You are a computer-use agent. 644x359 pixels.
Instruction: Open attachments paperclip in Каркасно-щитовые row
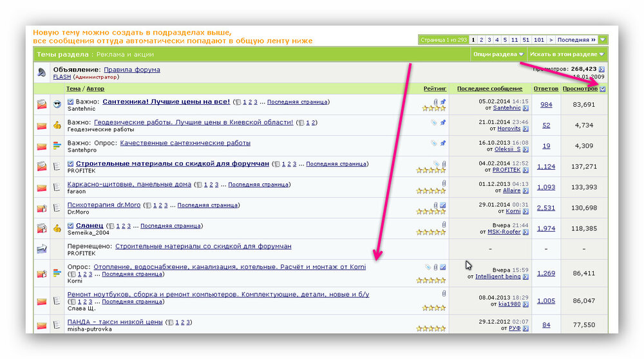point(444,183)
